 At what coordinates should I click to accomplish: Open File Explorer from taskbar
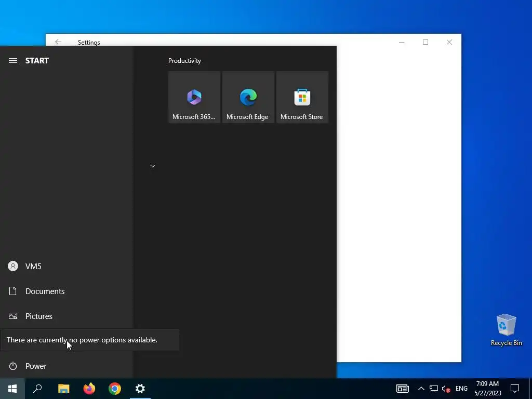pyautogui.click(x=63, y=389)
